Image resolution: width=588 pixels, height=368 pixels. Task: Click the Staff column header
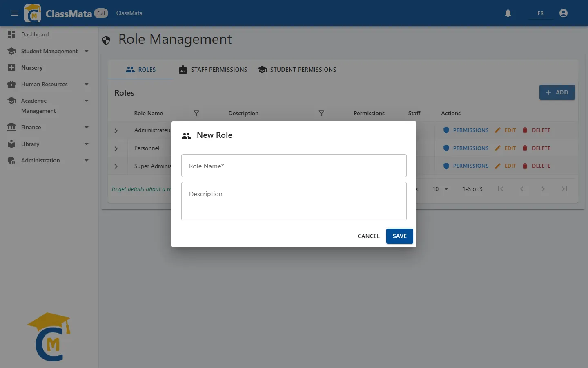coord(414,113)
